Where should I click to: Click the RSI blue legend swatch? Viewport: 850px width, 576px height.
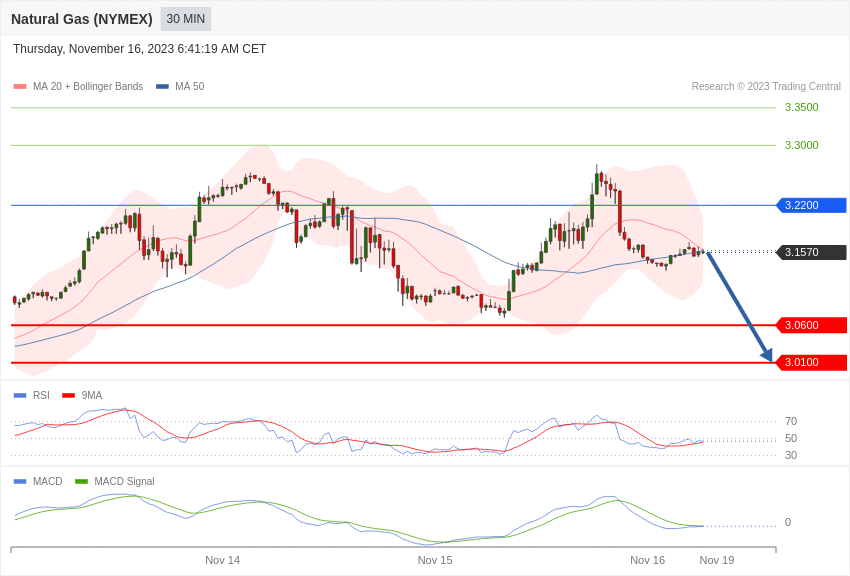coord(20,396)
